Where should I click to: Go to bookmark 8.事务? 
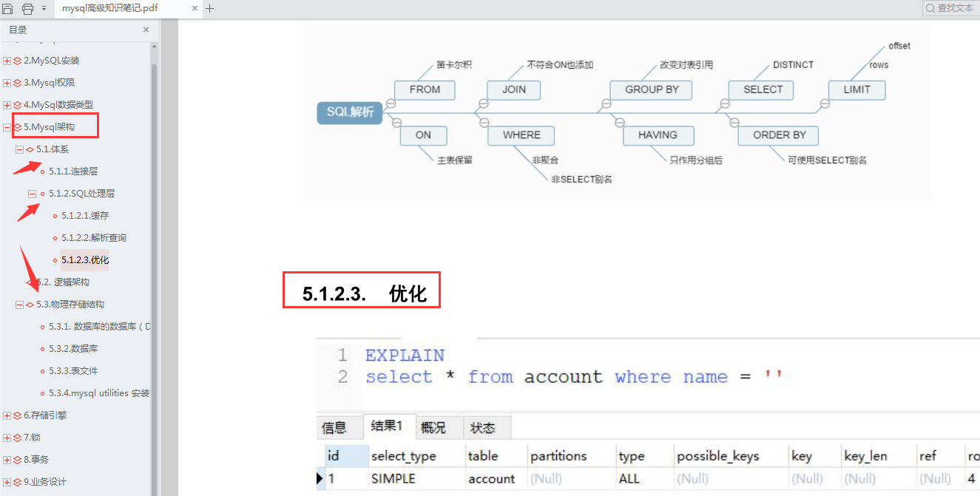(x=36, y=460)
